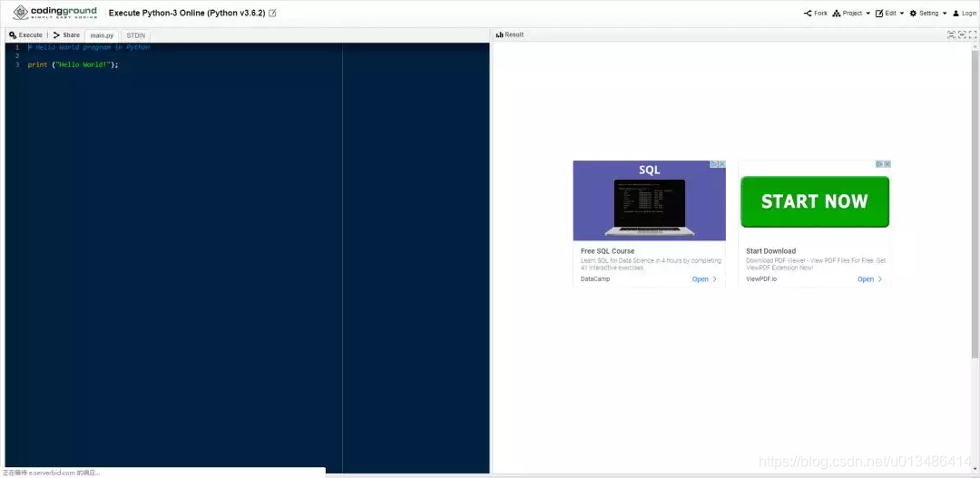Click the Login user icon
Image resolution: width=980 pixels, height=478 pixels.
pyautogui.click(x=955, y=13)
